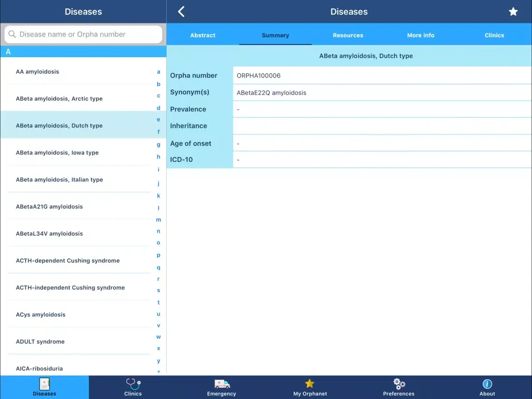The height and width of the screenshot is (399, 532).
Task: Select AA amyloidosis from the list
Action: pyautogui.click(x=37, y=72)
